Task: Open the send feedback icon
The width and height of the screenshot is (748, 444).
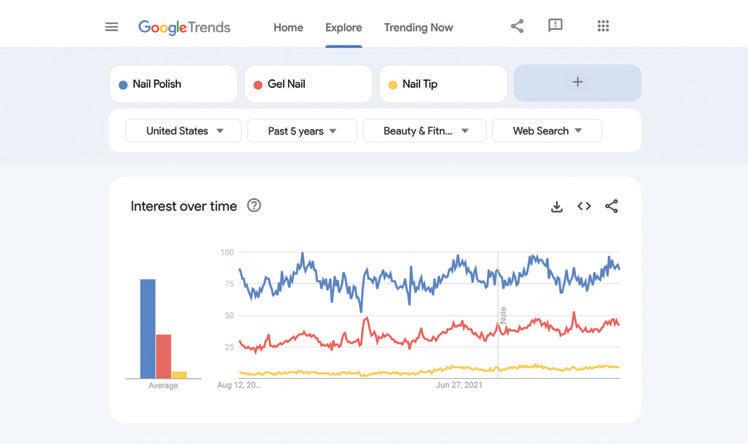Action: point(555,26)
